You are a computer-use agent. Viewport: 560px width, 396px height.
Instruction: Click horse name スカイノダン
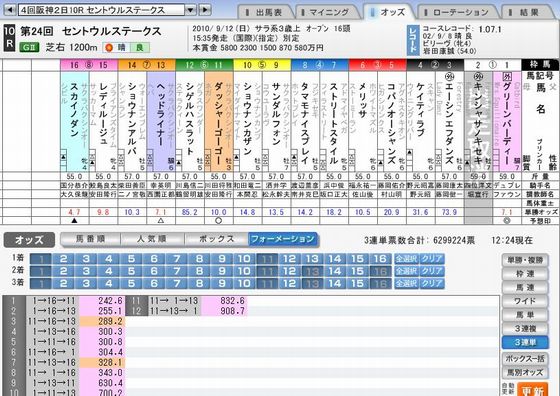(74, 110)
